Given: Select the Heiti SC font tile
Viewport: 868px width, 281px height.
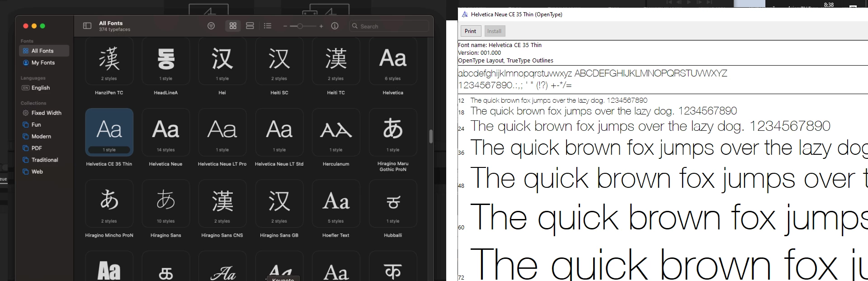Looking at the screenshot, I should click(x=279, y=61).
